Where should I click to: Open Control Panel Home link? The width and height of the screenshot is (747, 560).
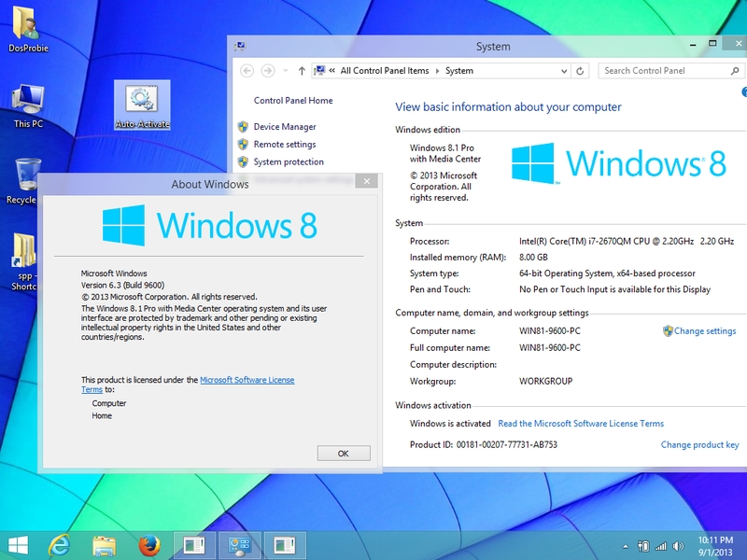click(x=293, y=101)
